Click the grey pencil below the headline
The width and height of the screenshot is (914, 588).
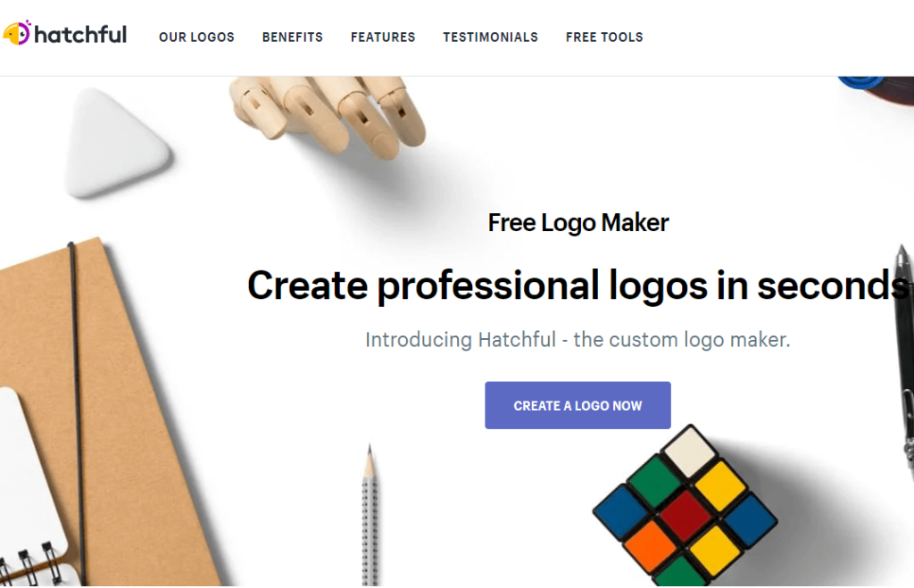(x=370, y=516)
